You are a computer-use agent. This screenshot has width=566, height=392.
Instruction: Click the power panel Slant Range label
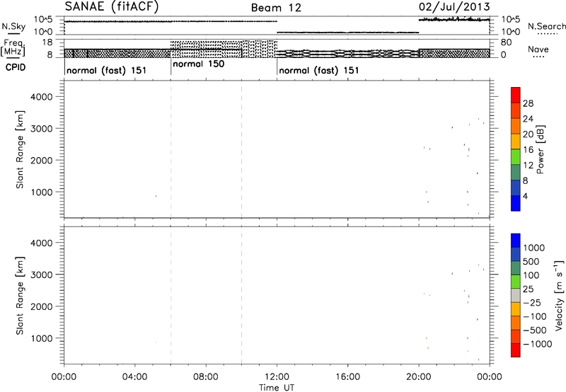[20, 149]
